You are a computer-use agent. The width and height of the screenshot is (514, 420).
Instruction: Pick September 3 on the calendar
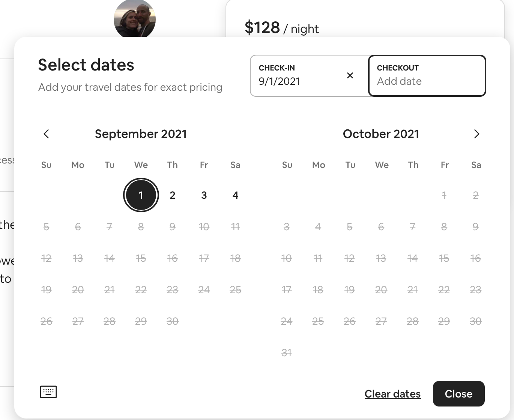coord(204,195)
